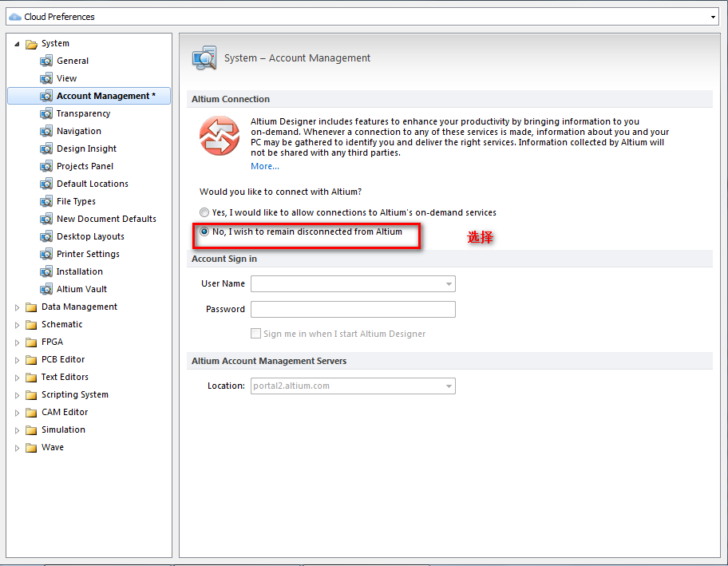Expand the Data Management tree node

tap(17, 307)
